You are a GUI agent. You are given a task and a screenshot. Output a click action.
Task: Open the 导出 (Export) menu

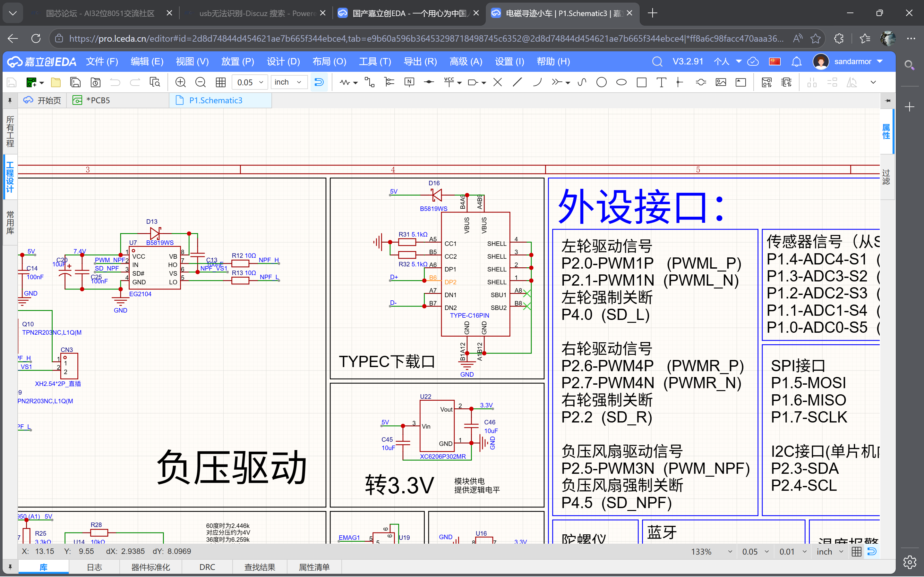click(420, 61)
